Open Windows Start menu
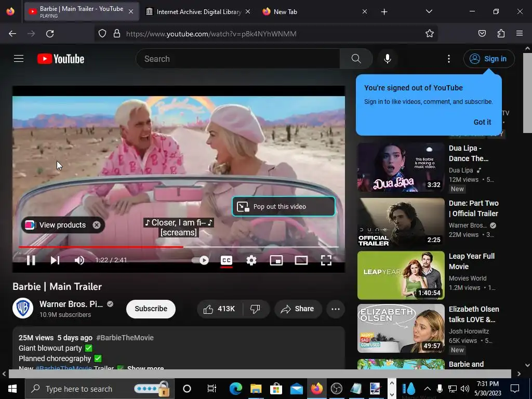 (12, 389)
